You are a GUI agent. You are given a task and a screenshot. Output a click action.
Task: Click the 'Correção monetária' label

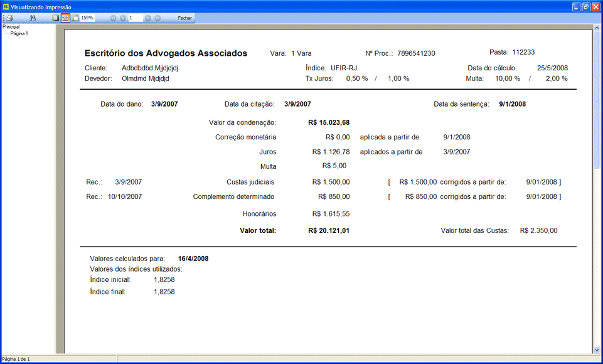pos(246,137)
